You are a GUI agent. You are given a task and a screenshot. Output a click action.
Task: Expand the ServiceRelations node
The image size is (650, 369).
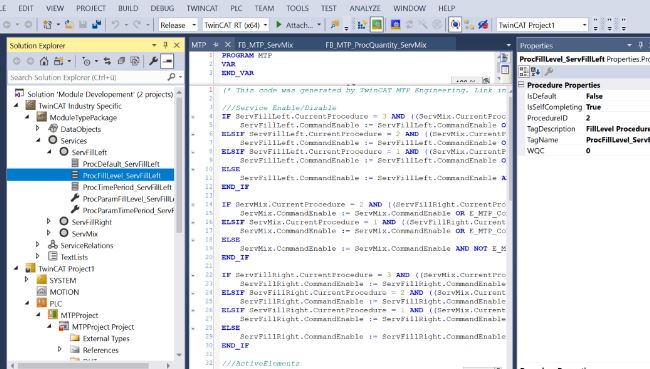tap(38, 245)
